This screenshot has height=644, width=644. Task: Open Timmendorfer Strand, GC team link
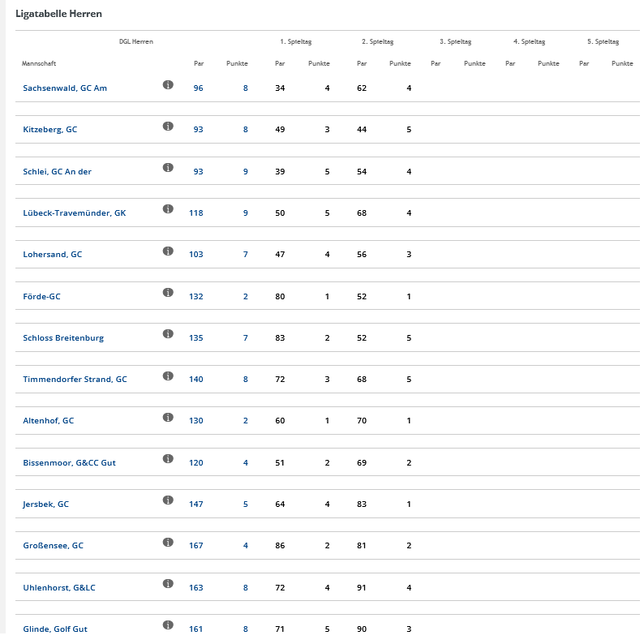click(x=75, y=379)
